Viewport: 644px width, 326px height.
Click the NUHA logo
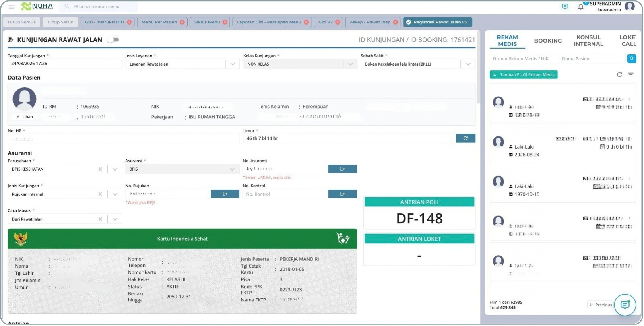(37, 6)
